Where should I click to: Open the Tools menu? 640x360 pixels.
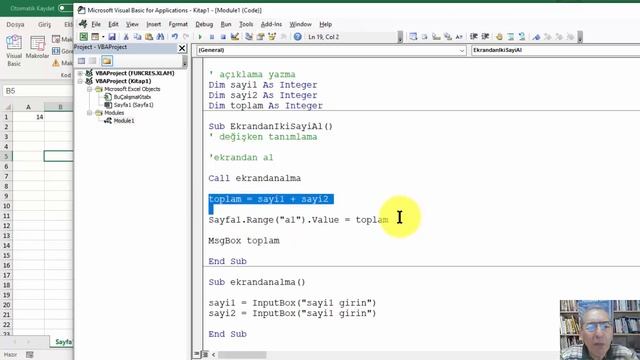click(x=246, y=24)
